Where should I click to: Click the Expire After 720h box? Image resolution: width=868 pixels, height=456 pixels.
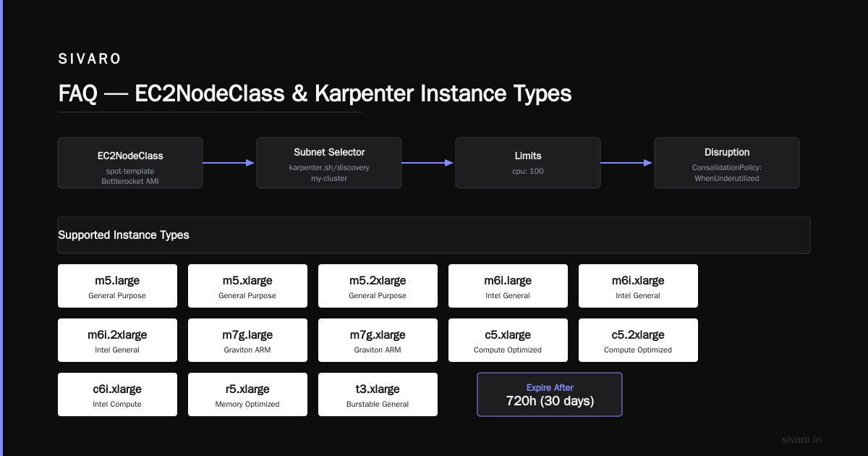click(x=550, y=394)
